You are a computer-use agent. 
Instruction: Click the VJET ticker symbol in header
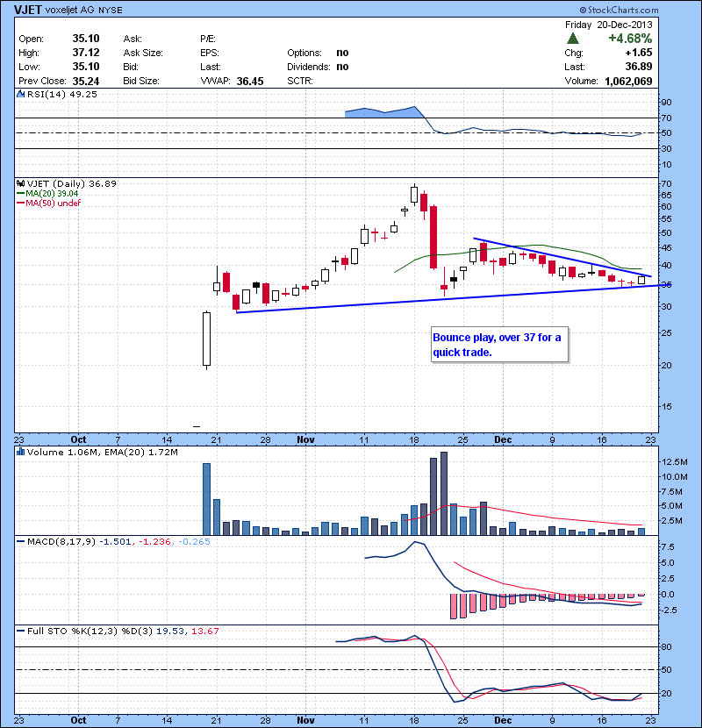pyautogui.click(x=28, y=10)
